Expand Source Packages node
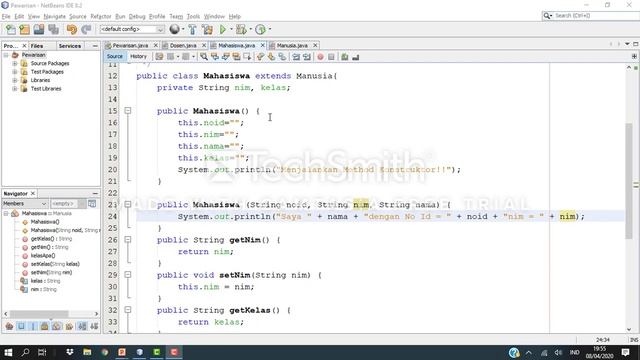The image size is (640, 360). point(15,63)
